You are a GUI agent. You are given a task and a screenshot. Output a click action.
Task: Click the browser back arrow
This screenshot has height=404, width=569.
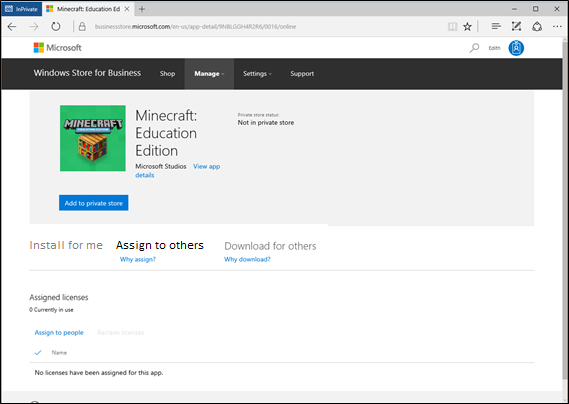(x=12, y=26)
